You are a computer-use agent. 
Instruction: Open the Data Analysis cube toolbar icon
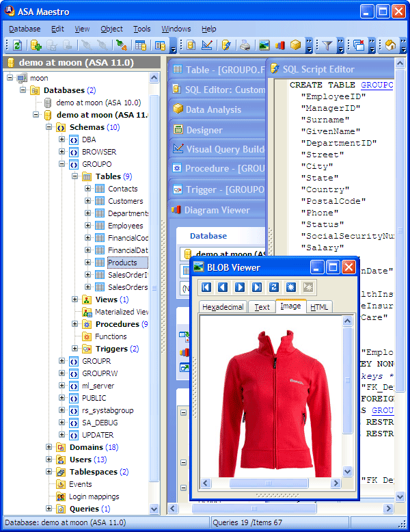coord(295,45)
